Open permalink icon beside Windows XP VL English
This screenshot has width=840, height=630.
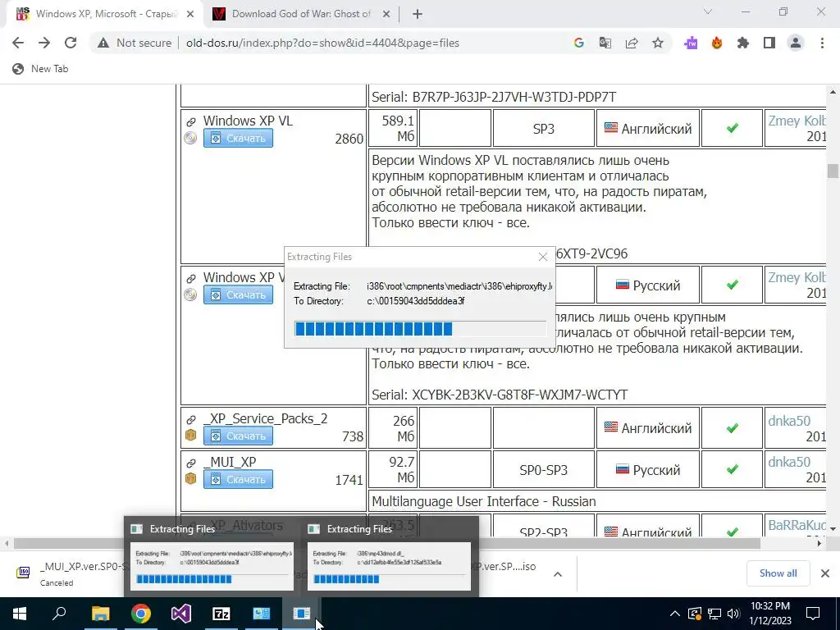point(190,122)
